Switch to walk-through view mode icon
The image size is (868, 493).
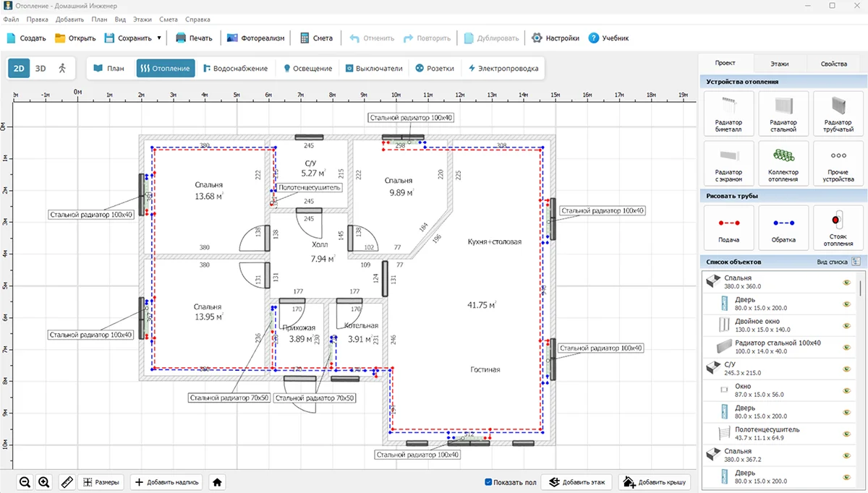click(62, 68)
